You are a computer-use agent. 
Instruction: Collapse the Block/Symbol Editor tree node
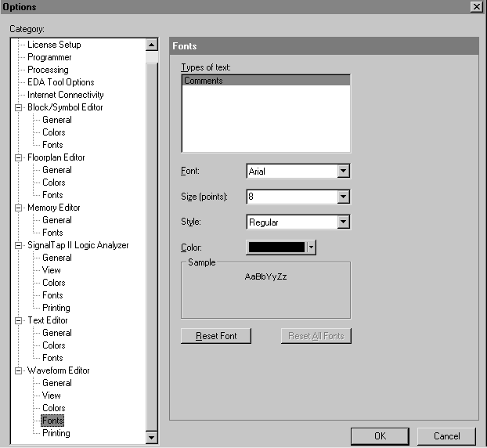tap(18, 107)
